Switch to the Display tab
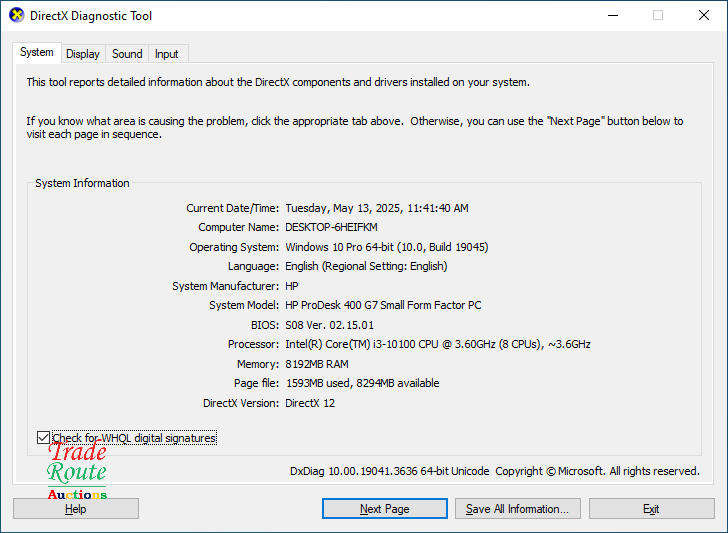This screenshot has height=533, width=728. pos(83,54)
